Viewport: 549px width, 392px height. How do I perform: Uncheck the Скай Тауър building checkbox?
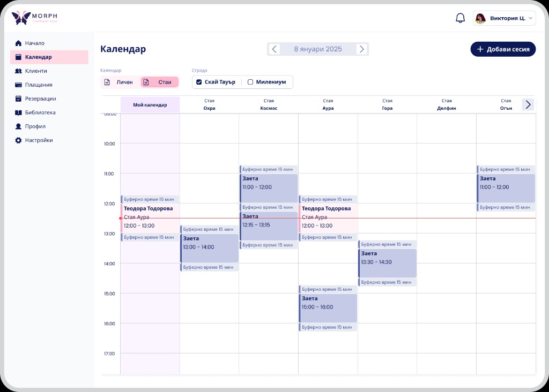199,82
